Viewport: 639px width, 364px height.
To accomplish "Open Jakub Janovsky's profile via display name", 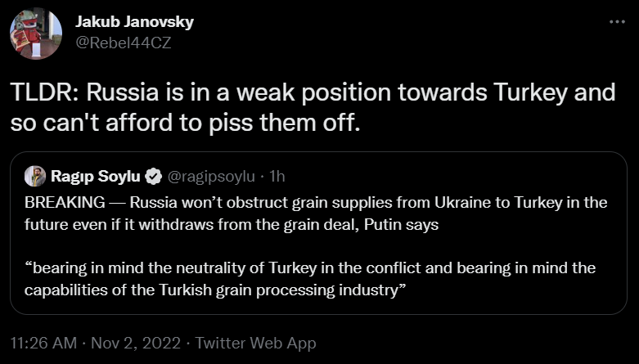I will pos(134,21).
